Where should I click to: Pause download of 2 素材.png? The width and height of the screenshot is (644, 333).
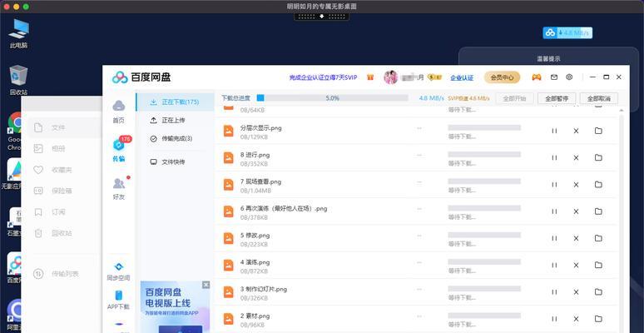coord(554,319)
